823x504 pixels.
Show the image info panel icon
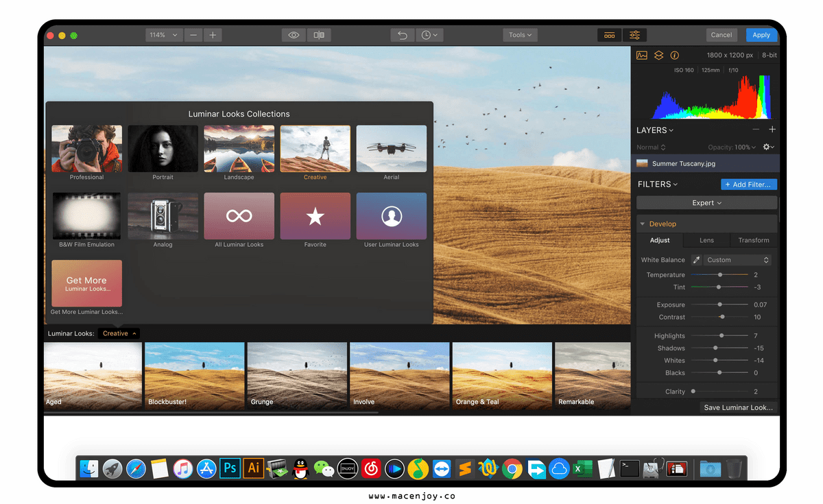coord(674,56)
